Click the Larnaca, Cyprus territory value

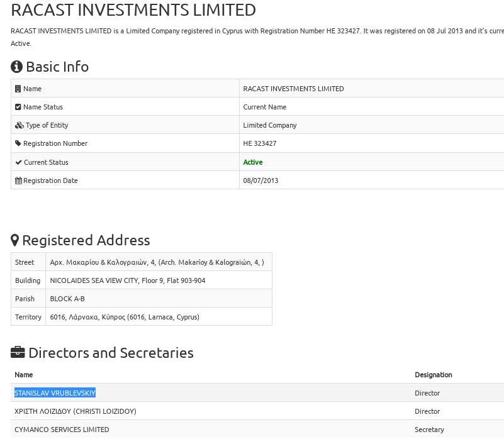(125, 317)
